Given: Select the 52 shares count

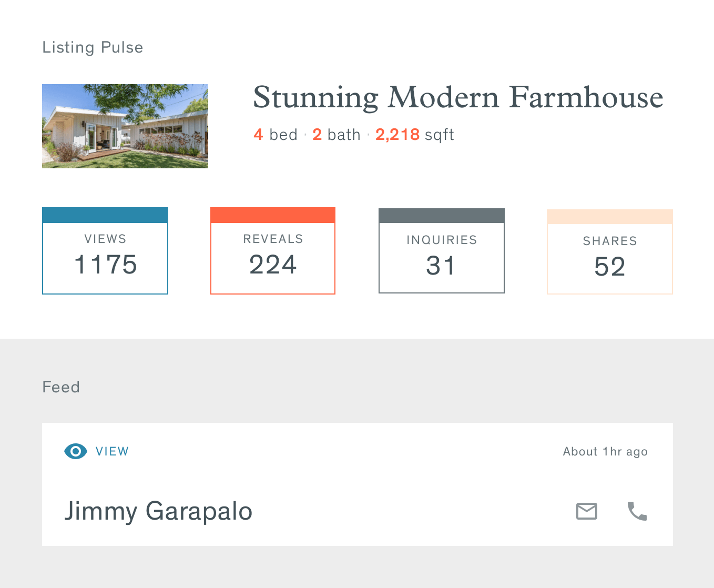Looking at the screenshot, I should click(610, 267).
